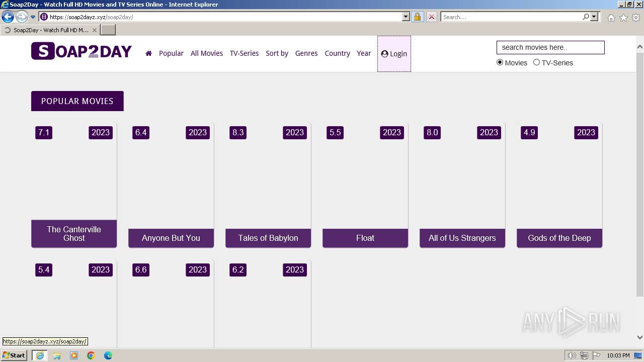
Task: Expand the Sort by menu
Action: (277, 53)
